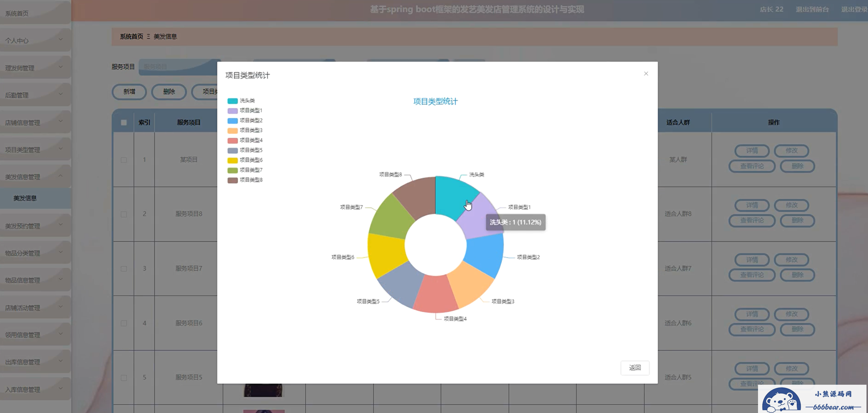Click 退出到前台 in top bar
The height and width of the screenshot is (413, 868).
point(812,10)
